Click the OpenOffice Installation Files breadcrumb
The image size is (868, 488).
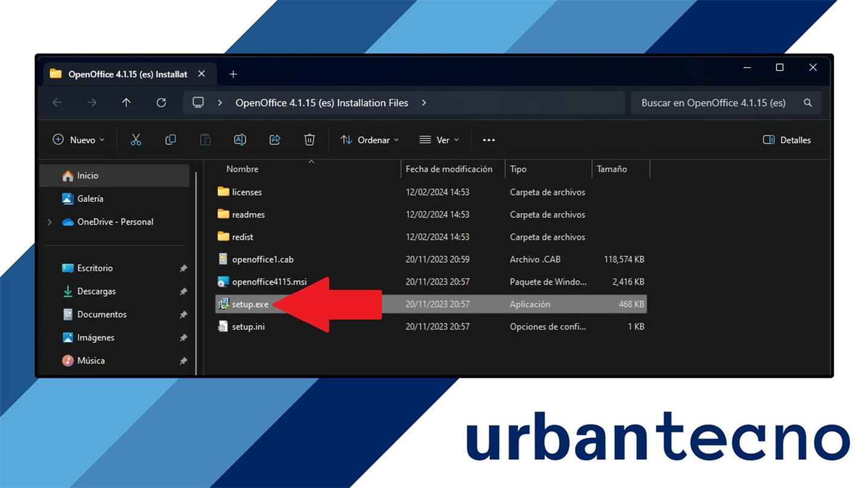click(x=322, y=103)
